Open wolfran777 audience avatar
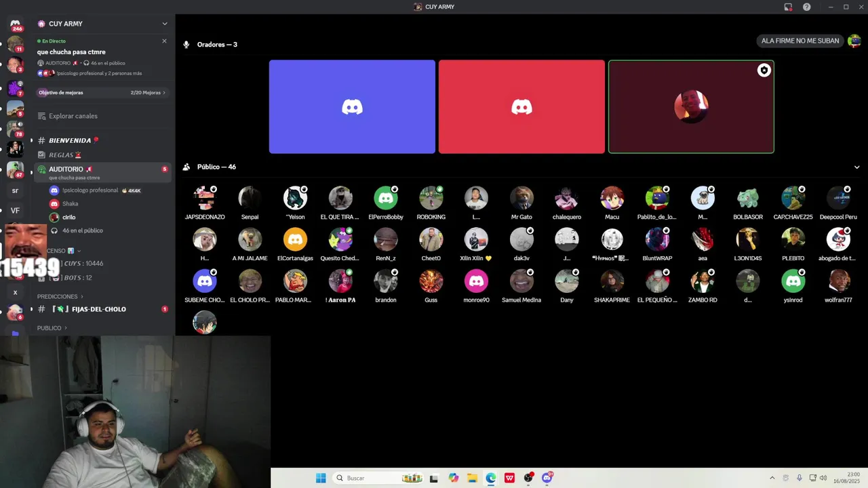The image size is (868, 488). point(839,281)
